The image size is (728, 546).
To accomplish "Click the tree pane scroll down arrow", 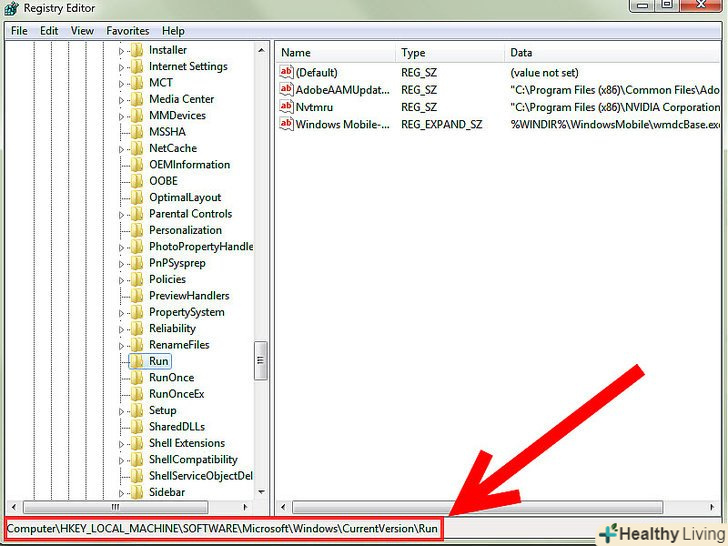I will (261, 492).
